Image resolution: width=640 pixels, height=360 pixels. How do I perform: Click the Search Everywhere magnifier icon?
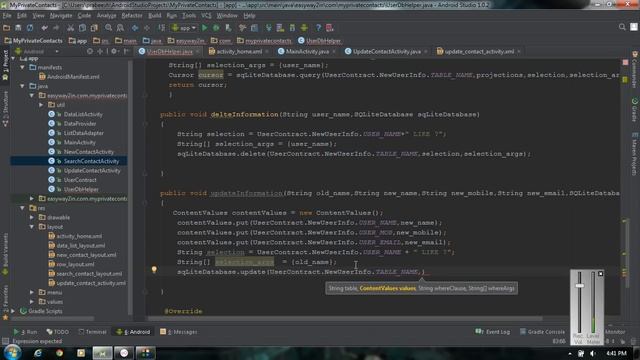click(622, 27)
